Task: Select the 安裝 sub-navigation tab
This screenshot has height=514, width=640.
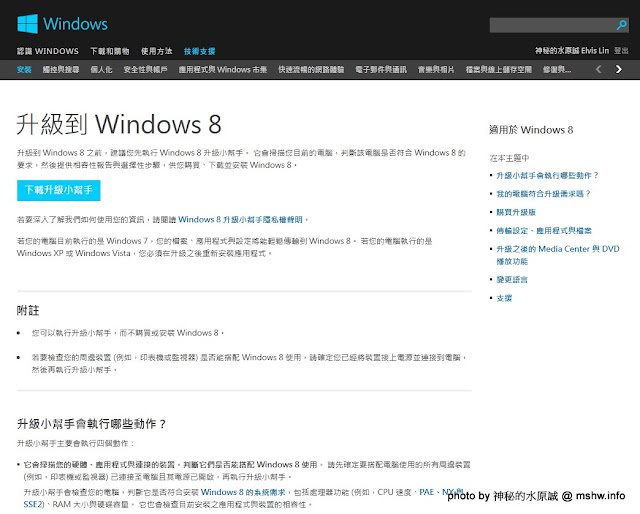Action: click(x=24, y=69)
